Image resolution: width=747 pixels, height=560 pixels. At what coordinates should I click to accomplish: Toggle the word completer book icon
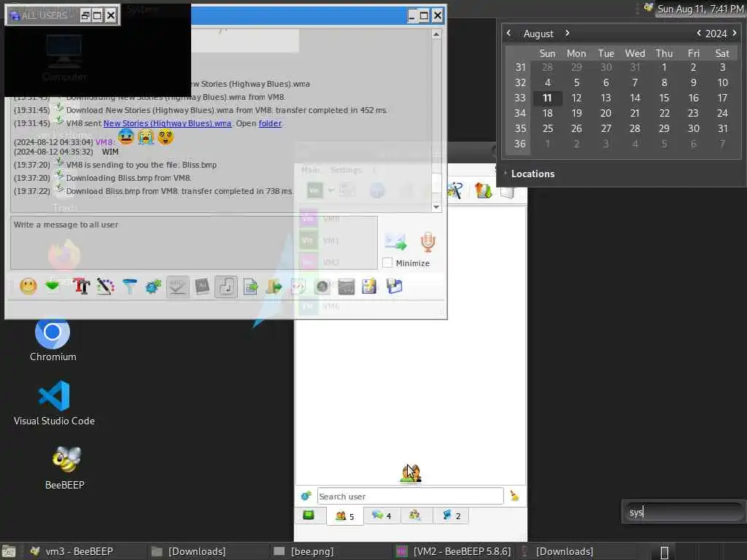pos(202,286)
